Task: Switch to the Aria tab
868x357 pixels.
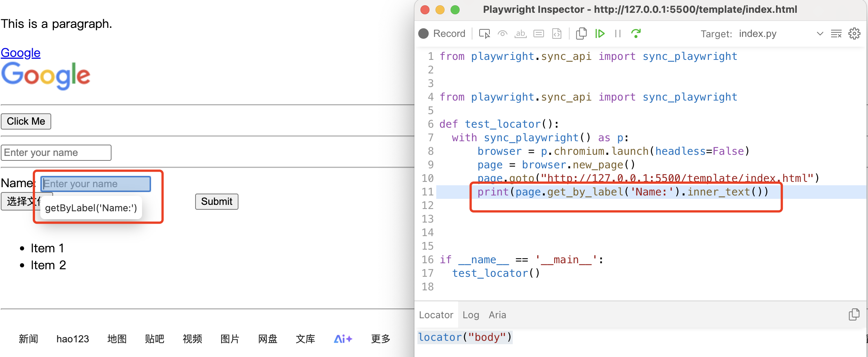Action: (x=497, y=315)
